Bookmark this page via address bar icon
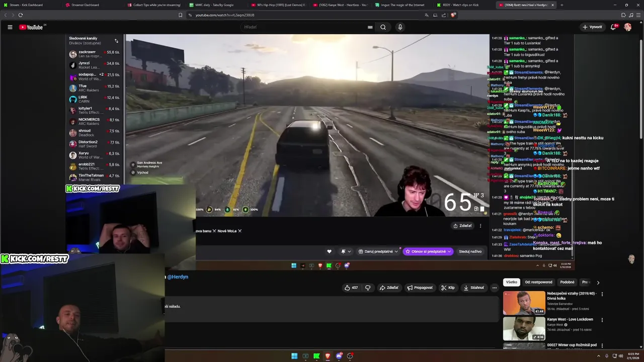This screenshot has width=644, height=362. (180, 15)
